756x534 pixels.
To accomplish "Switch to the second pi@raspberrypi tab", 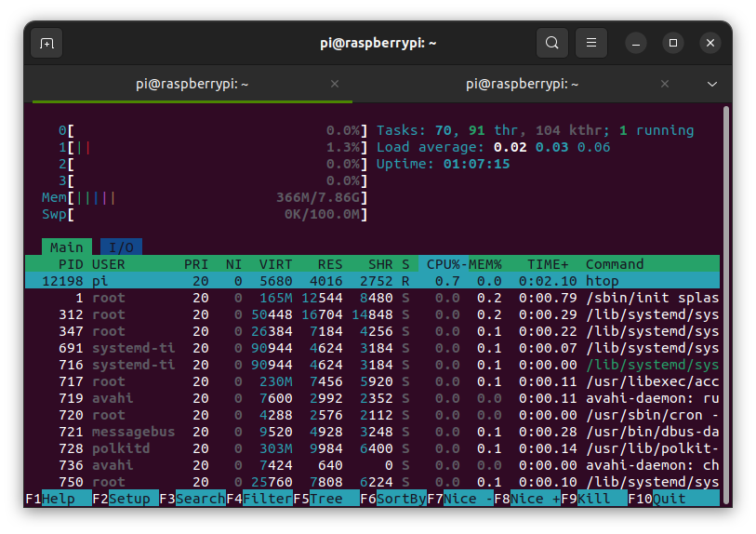I will click(x=523, y=84).
